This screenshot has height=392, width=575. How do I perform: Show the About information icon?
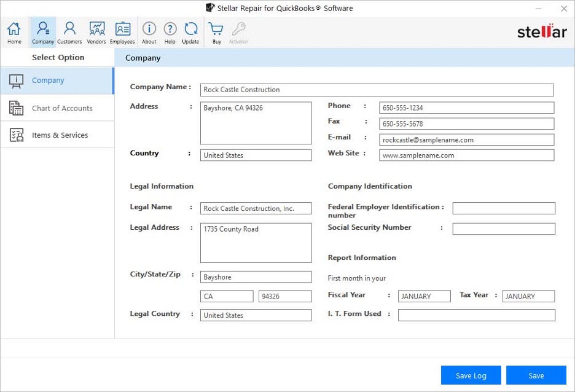[149, 33]
